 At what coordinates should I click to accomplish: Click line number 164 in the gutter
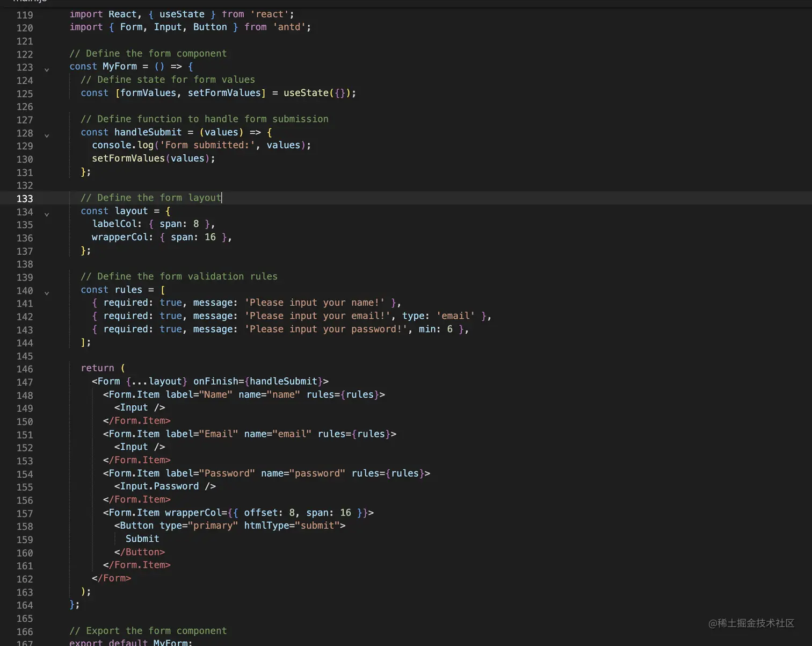[x=25, y=605]
